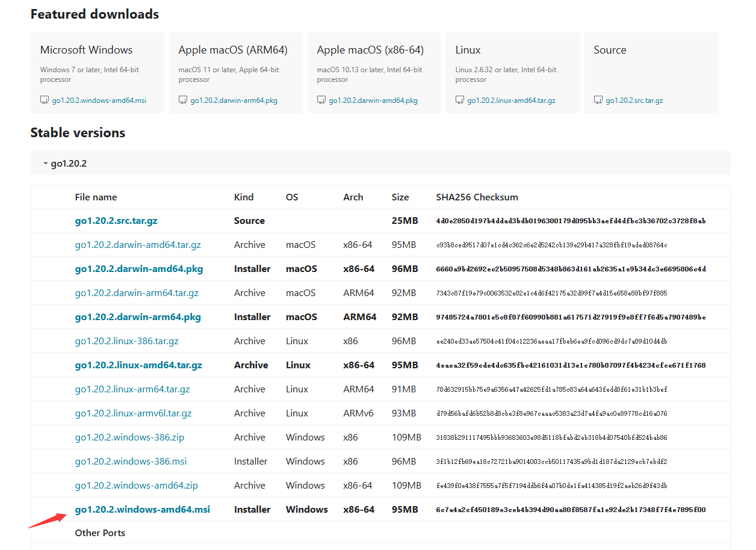Download go1.20.2.darwin-arm64.tar.gz archive
Viewport: 756px width, 550px height.
(137, 293)
